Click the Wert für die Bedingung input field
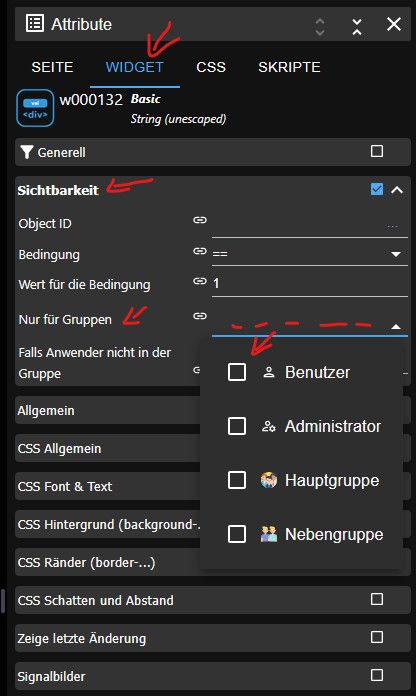 (x=309, y=284)
